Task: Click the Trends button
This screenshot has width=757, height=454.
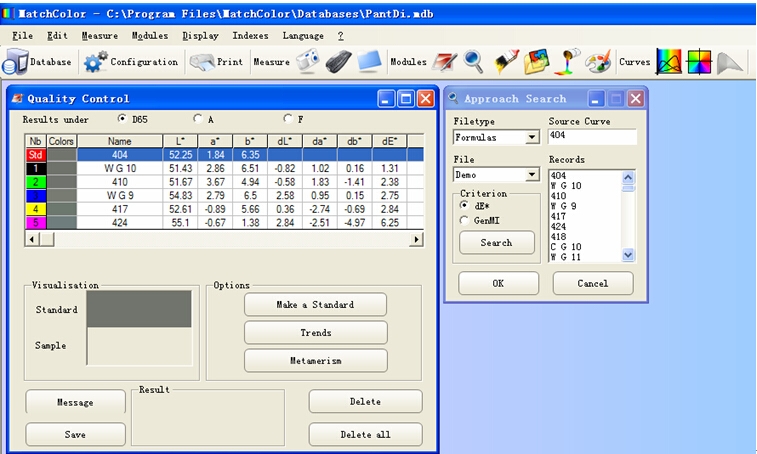Action: (x=315, y=333)
